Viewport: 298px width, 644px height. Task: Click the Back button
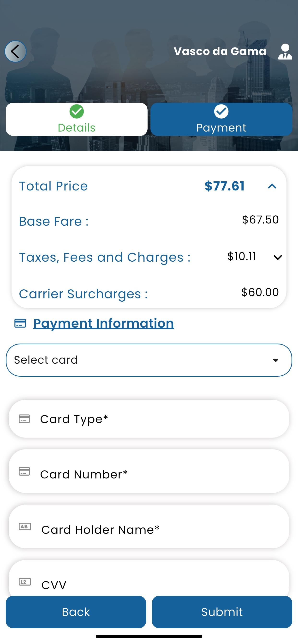click(76, 612)
